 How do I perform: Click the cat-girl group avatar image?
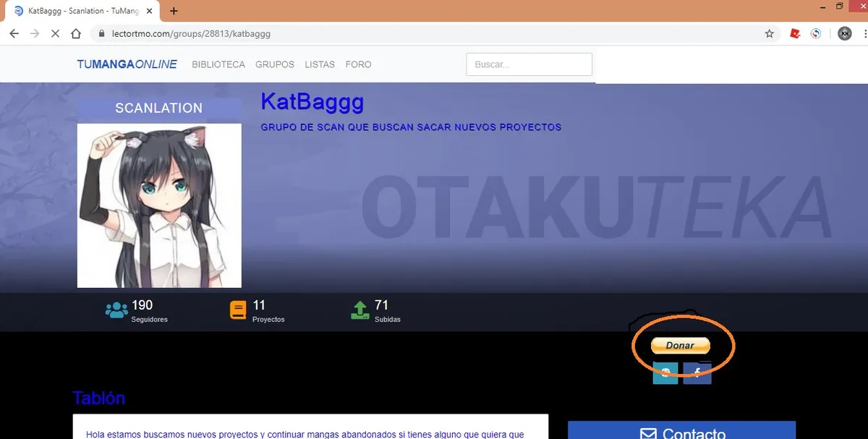159,205
